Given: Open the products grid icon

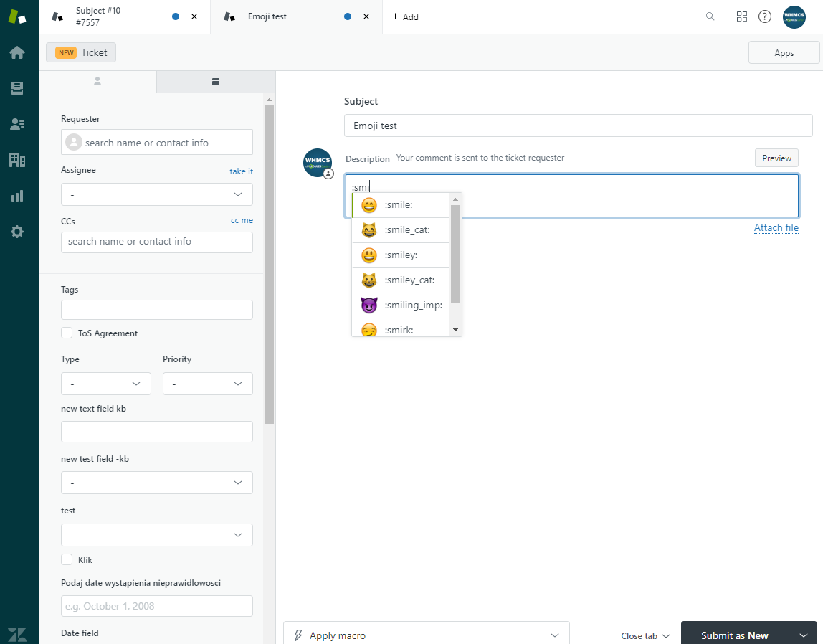Looking at the screenshot, I should [742, 16].
